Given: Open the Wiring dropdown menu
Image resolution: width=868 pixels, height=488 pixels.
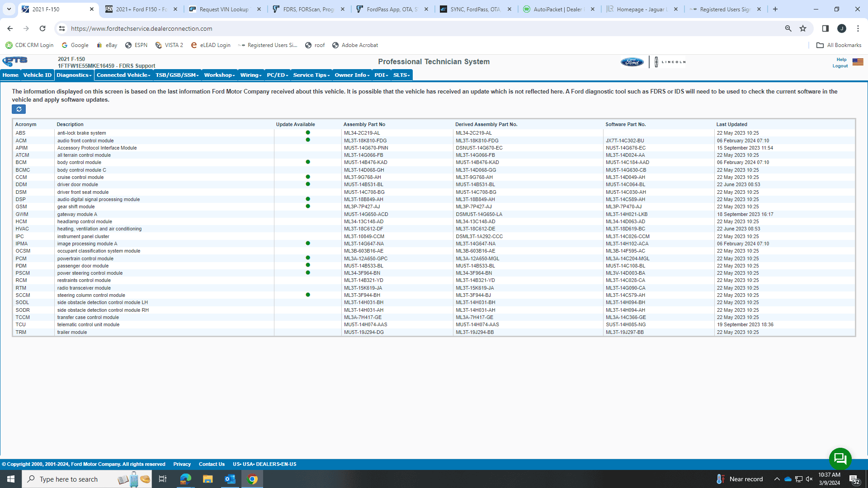Looking at the screenshot, I should pos(251,75).
